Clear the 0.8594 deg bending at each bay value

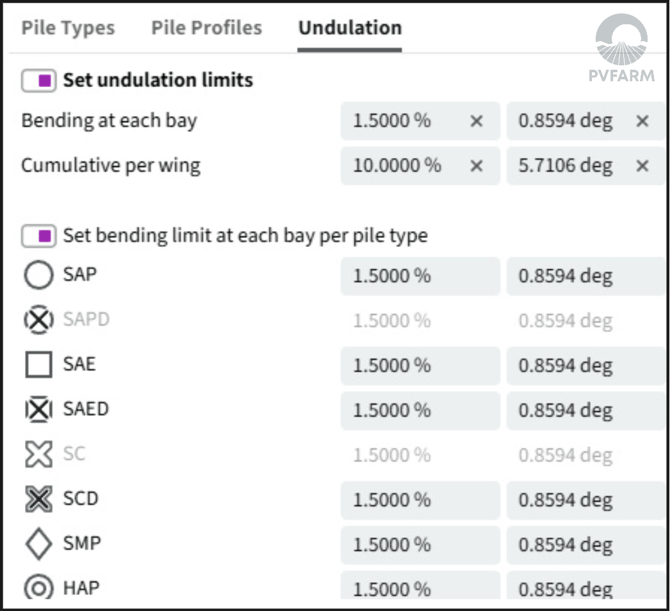coord(642,121)
